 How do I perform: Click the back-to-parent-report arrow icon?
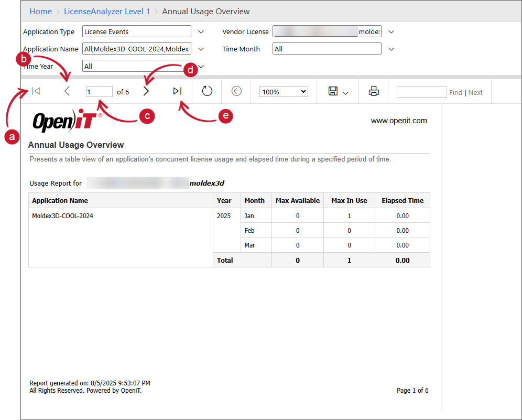pyautogui.click(x=236, y=91)
